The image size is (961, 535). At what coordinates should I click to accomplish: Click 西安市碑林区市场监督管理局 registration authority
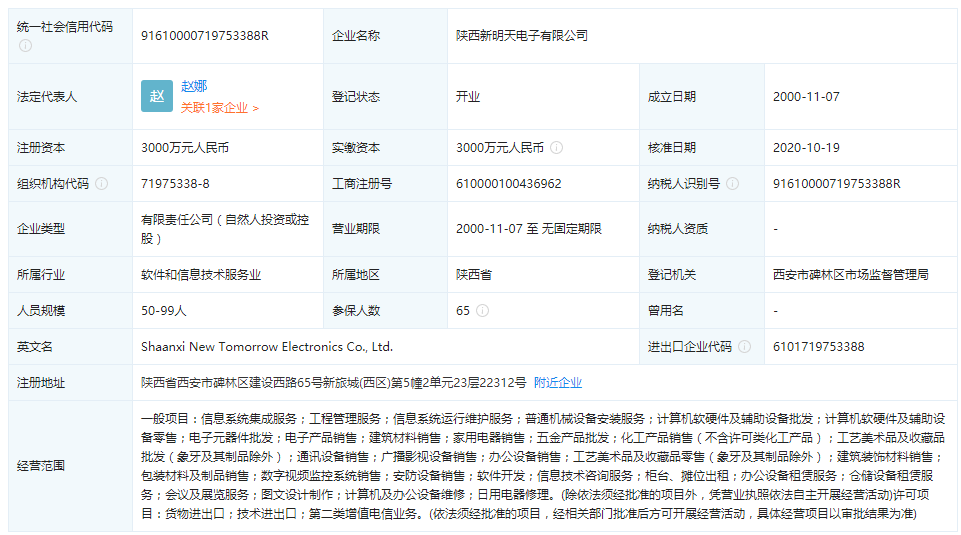point(851,275)
